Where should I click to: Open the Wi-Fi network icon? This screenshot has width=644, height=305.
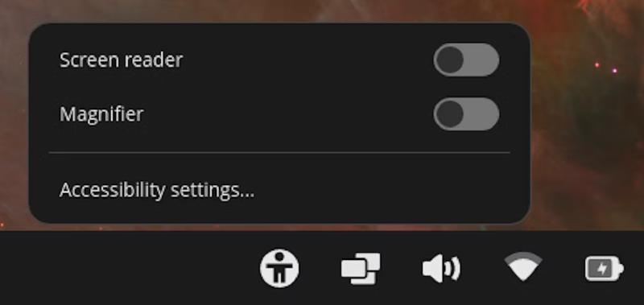pos(522,266)
